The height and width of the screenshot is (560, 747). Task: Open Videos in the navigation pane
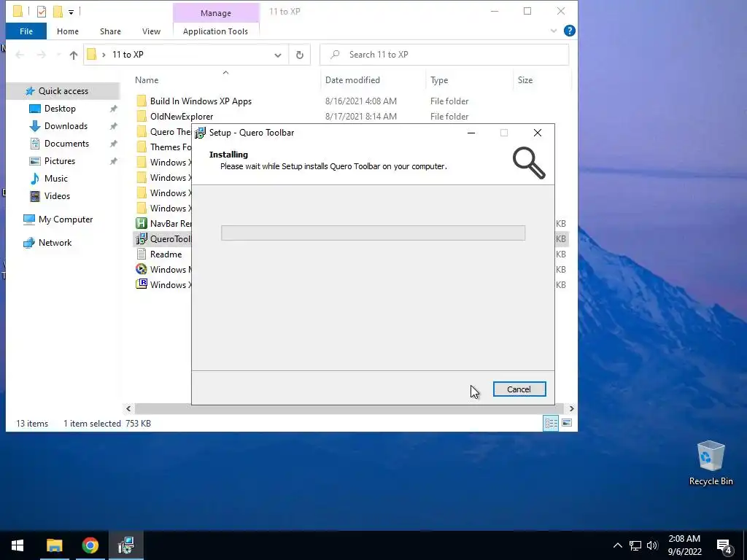[x=57, y=196]
